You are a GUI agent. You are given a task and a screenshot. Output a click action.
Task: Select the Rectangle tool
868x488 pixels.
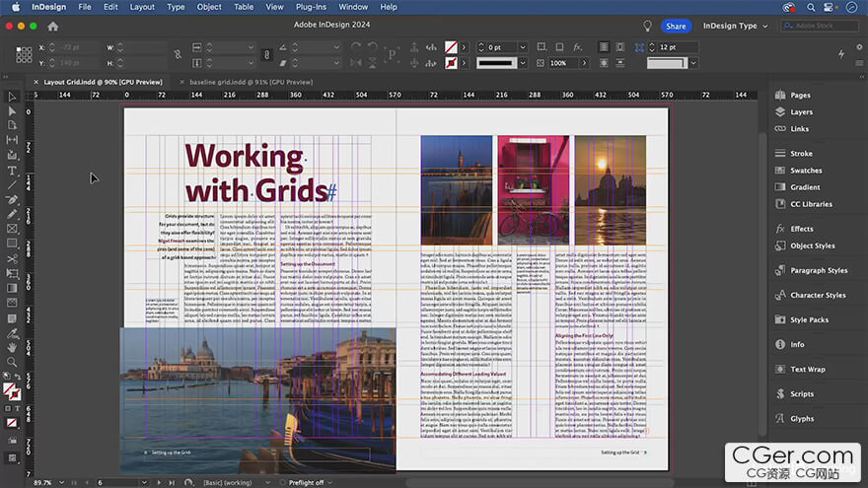point(12,244)
